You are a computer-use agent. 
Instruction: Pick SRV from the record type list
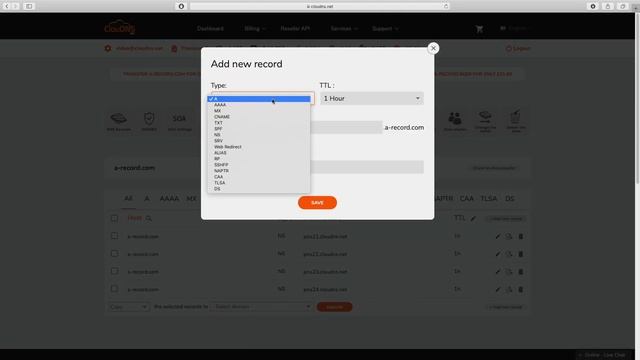coord(259,141)
